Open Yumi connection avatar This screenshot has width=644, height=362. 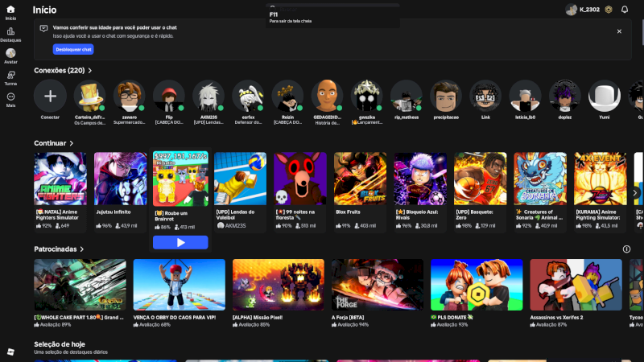pos(605,96)
